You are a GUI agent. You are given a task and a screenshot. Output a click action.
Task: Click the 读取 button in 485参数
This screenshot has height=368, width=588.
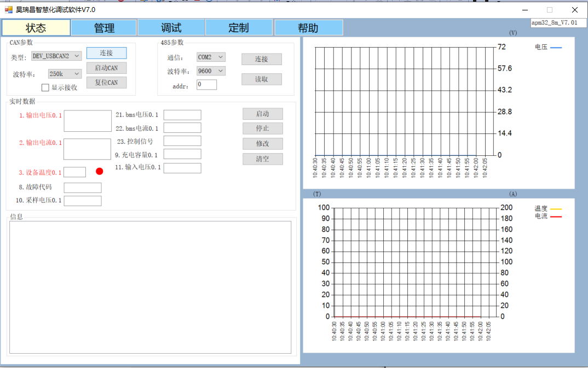pos(262,79)
